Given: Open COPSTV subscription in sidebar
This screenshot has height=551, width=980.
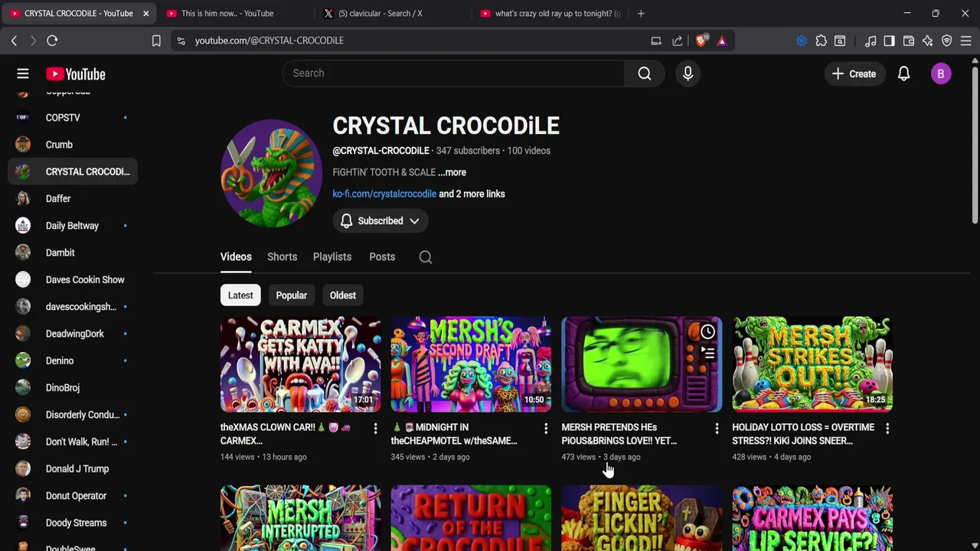Looking at the screenshot, I should coord(73,118).
